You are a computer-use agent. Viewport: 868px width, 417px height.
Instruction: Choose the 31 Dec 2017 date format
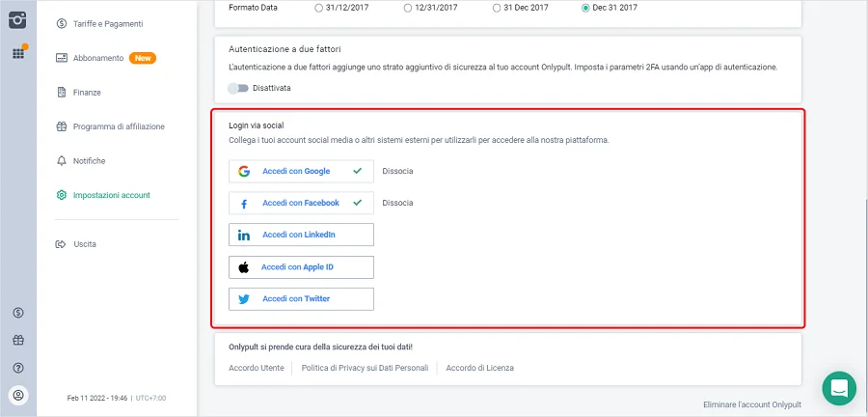pyautogui.click(x=497, y=8)
